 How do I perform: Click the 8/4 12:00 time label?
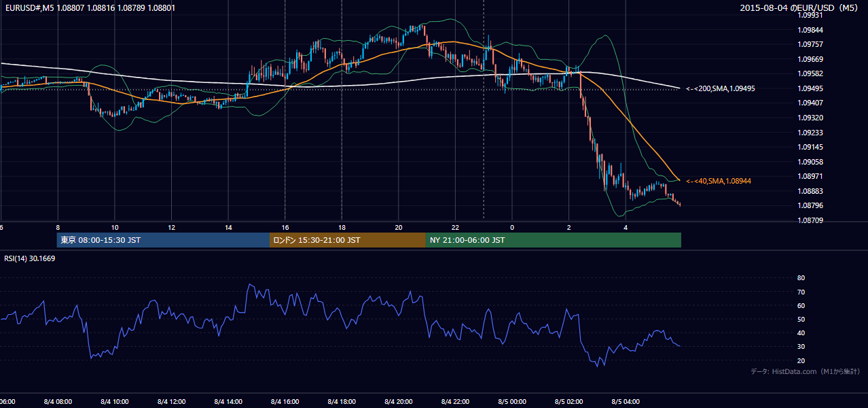point(171,402)
